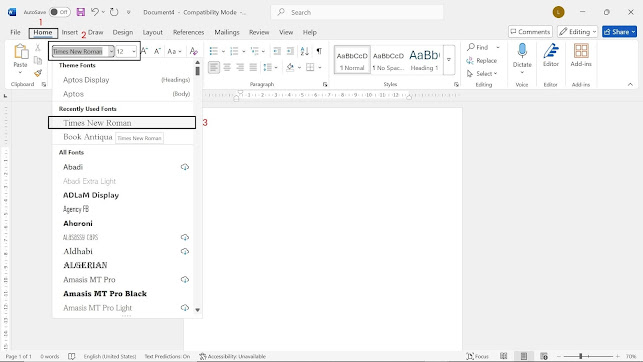This screenshot has width=643, height=362.
Task: Click the Paste clipboard icon
Action: point(21,52)
